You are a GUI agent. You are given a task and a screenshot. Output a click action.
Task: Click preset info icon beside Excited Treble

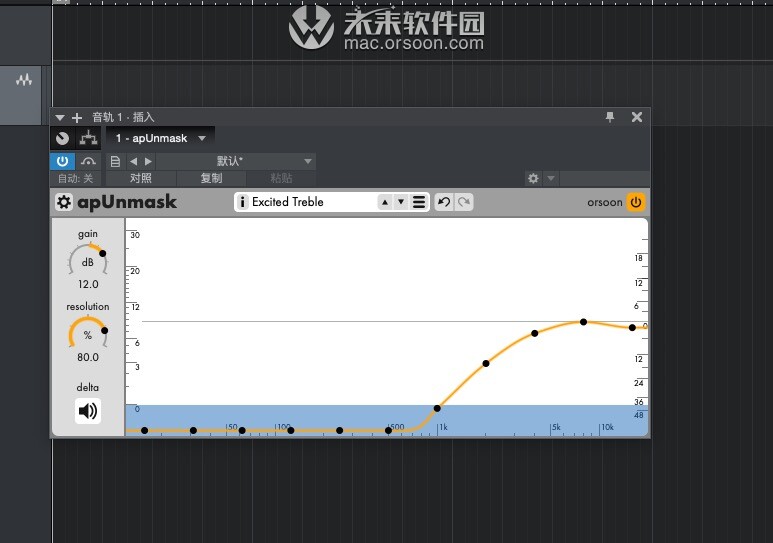242,202
